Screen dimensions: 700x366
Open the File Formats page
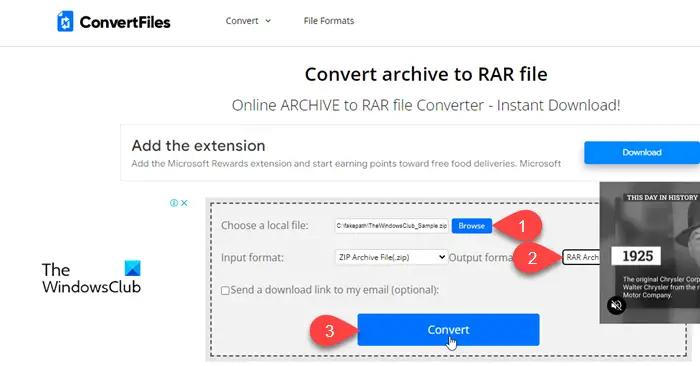[x=329, y=21]
